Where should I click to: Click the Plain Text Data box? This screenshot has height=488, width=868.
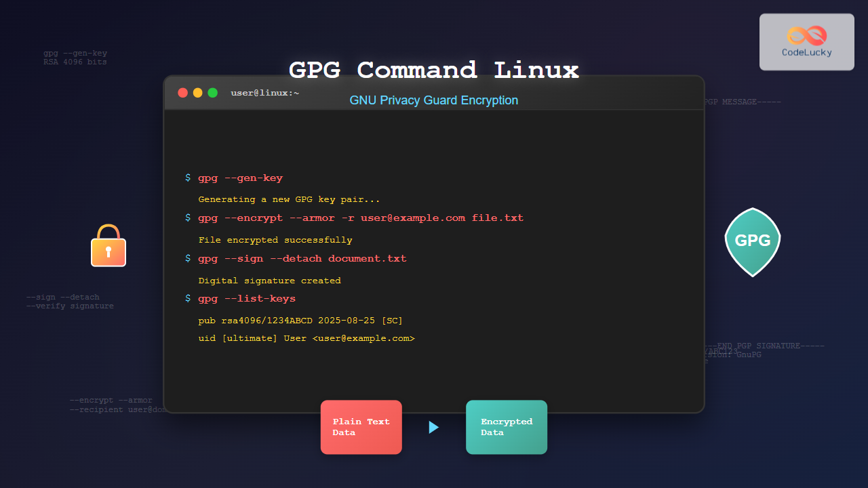[x=361, y=427]
